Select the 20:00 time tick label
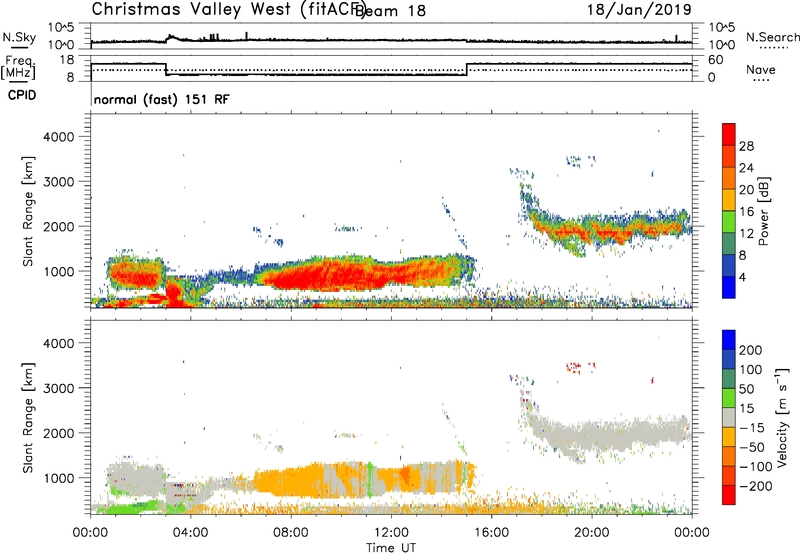This screenshot has height=554, width=800. (x=592, y=533)
